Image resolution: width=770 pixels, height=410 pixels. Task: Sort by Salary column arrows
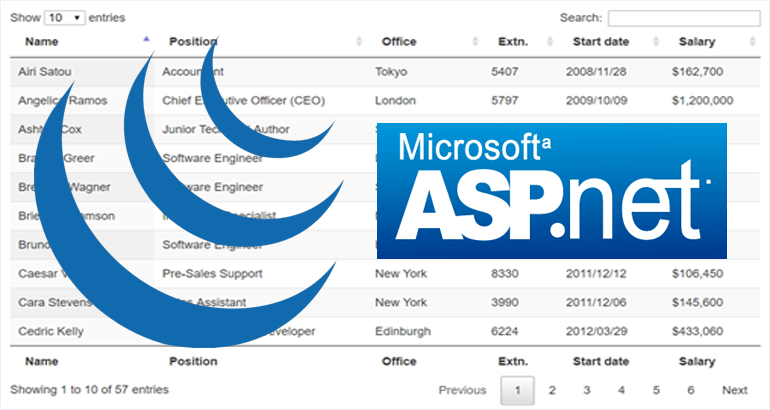(x=752, y=42)
